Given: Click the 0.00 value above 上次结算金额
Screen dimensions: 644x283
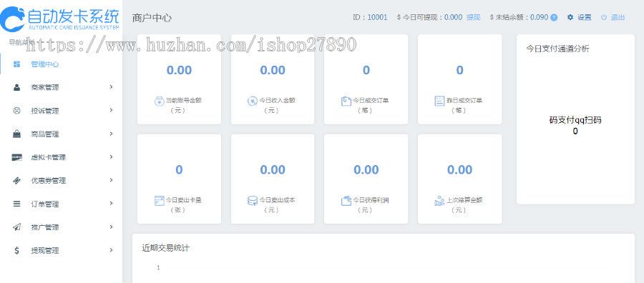Looking at the screenshot, I should (x=459, y=170).
